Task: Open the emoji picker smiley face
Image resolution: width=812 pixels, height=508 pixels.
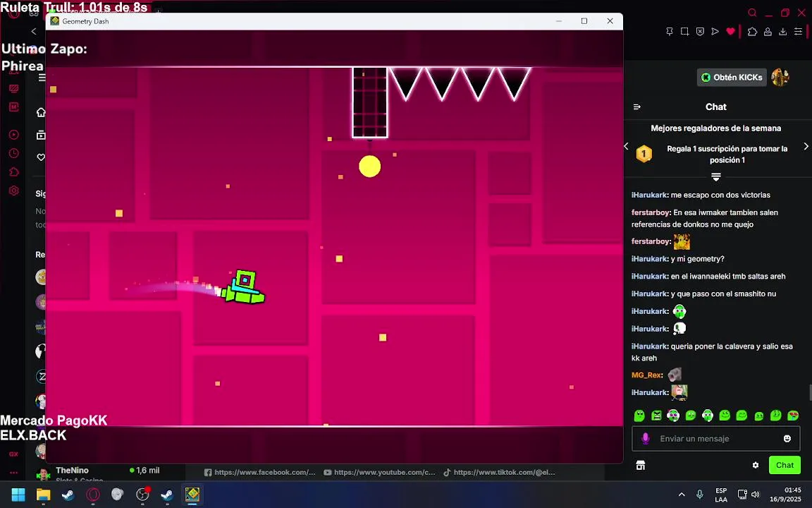Action: 787,439
